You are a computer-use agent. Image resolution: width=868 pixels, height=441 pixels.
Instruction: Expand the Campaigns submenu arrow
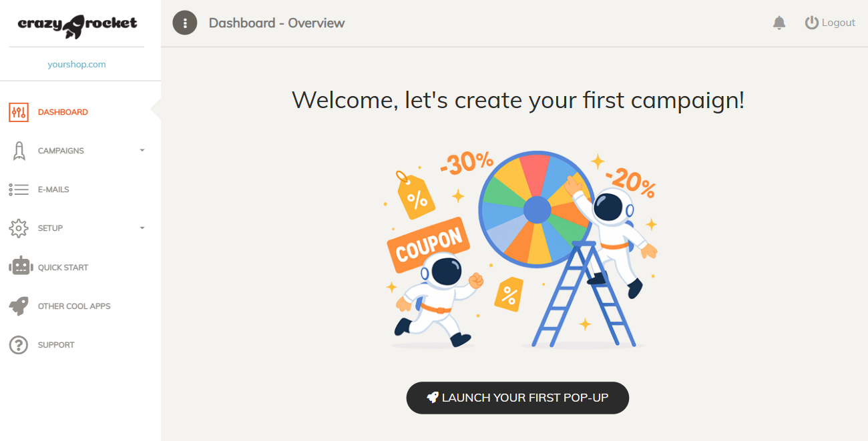(142, 151)
